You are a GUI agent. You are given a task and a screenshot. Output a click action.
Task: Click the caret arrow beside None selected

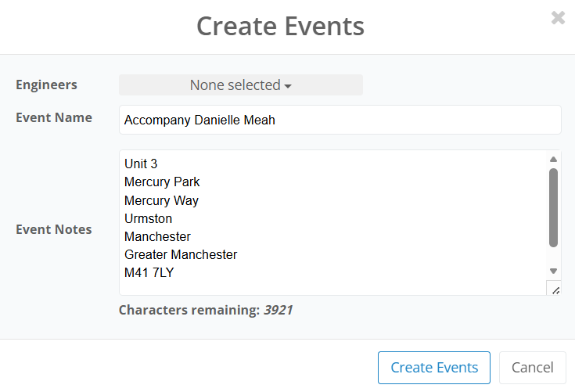click(x=288, y=86)
